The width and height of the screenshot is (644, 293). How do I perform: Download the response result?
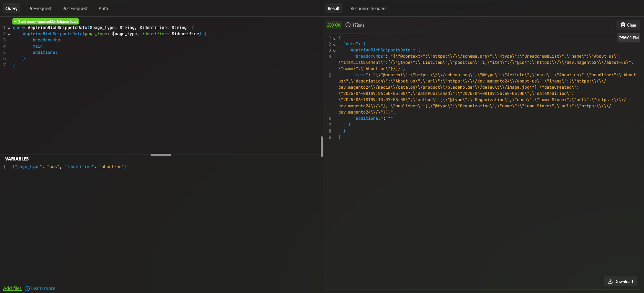pos(620,281)
